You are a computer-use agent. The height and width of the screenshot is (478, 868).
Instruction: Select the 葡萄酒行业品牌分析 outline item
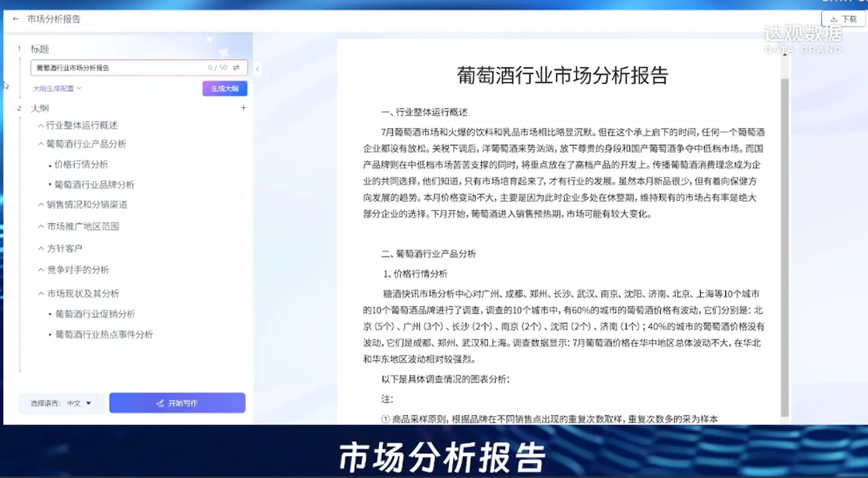(94, 185)
